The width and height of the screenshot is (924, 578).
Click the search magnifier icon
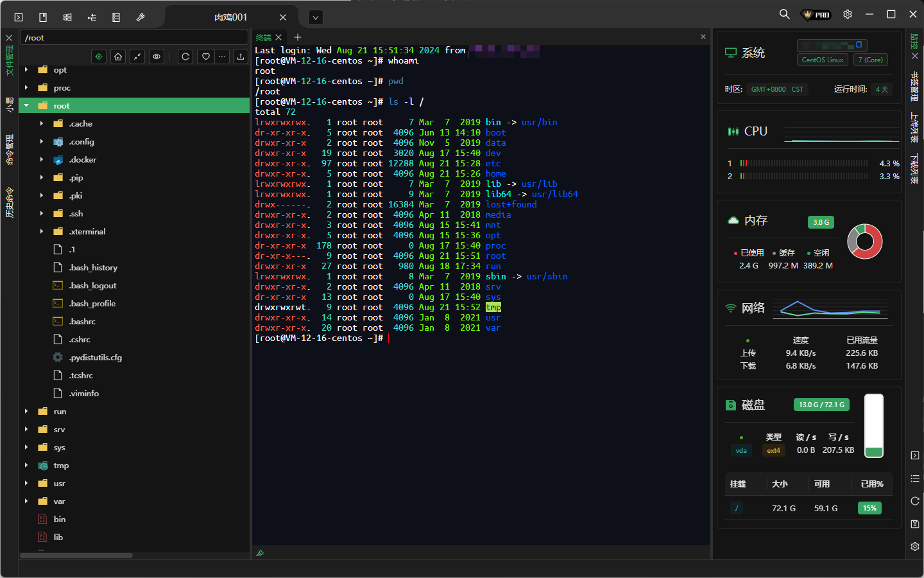[x=784, y=14]
